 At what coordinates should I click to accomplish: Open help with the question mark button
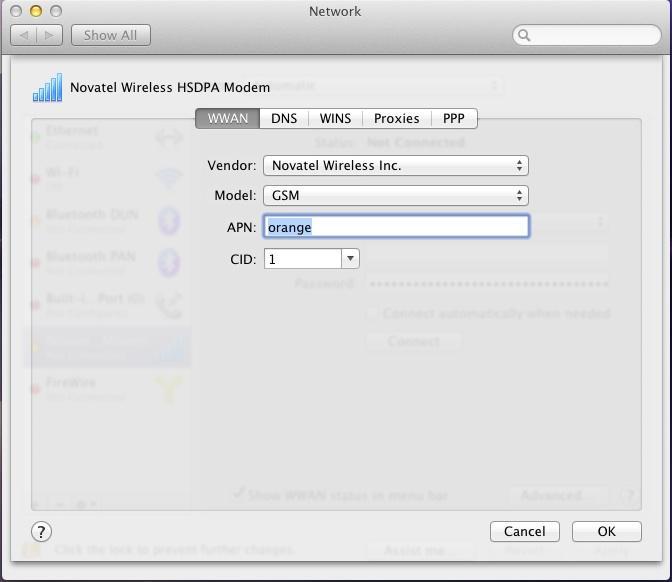[41, 531]
